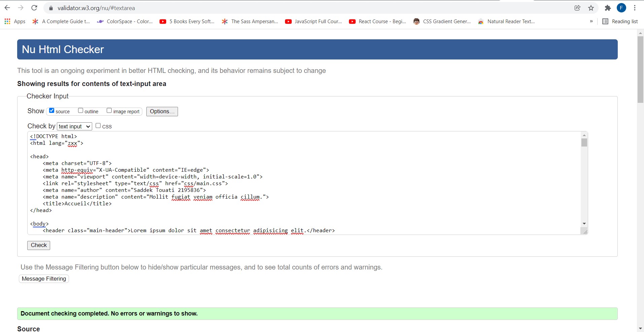644x332 pixels.
Task: Enable the outline checkbox
Action: coord(81,111)
